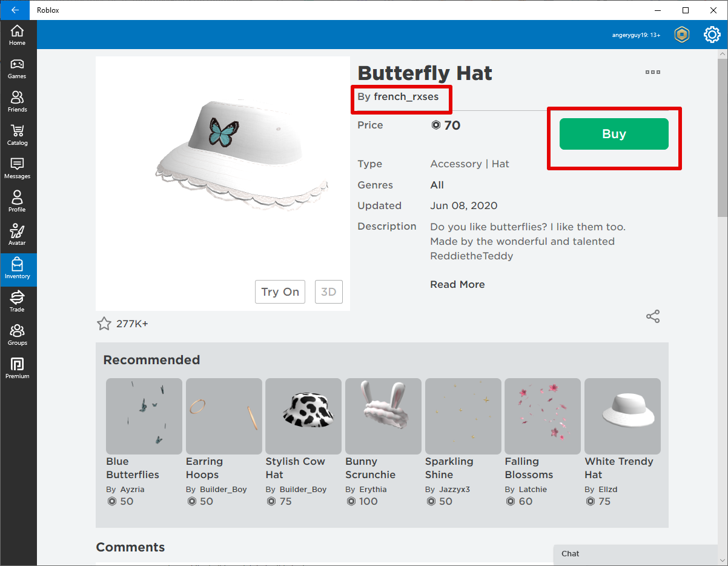Open creator Erythia's profile
Image resolution: width=728 pixels, height=566 pixels.
point(372,489)
